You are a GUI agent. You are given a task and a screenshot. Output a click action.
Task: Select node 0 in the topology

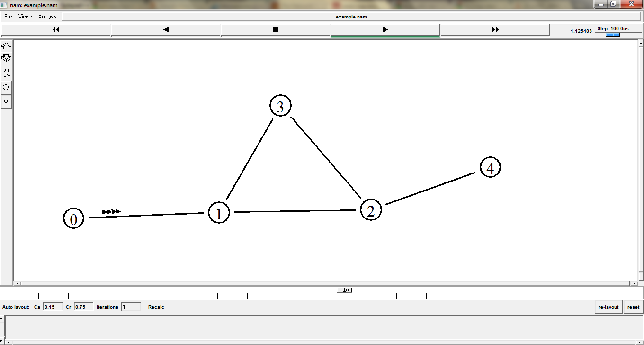click(73, 218)
